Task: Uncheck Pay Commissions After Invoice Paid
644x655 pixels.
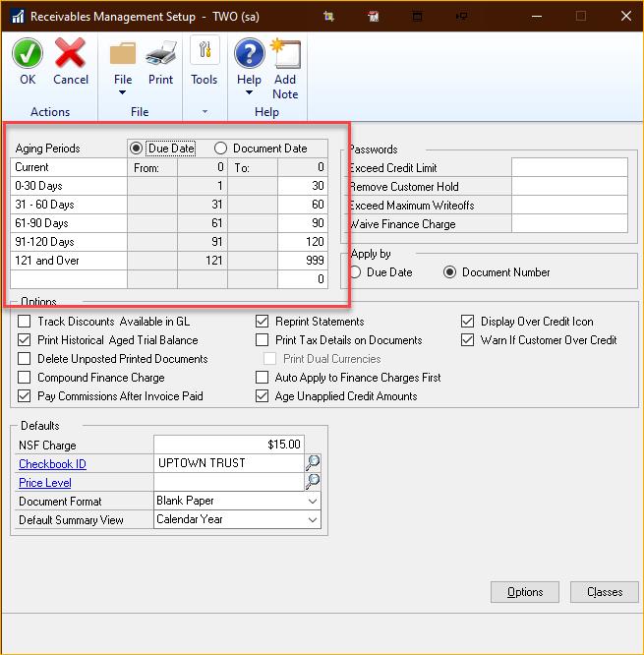Action: click(x=25, y=395)
